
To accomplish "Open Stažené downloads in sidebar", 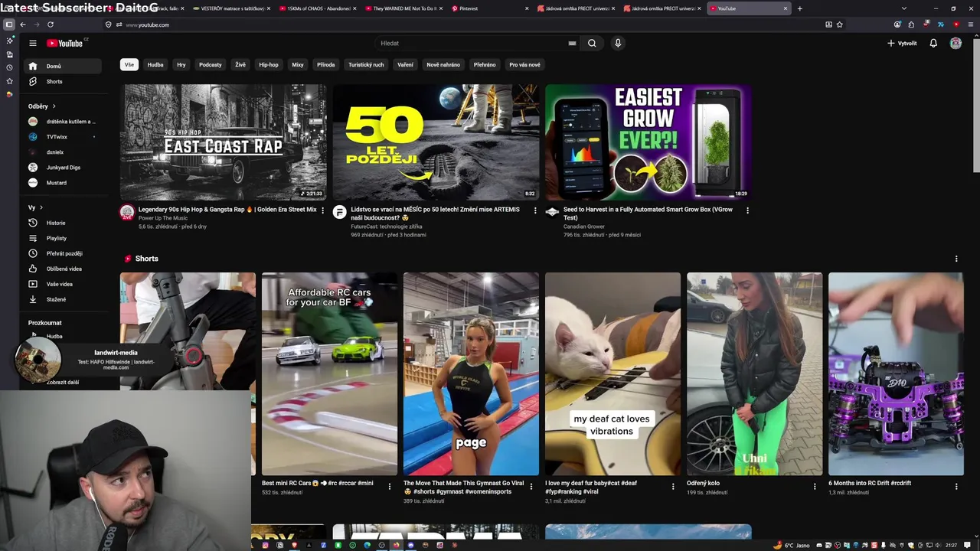I will pos(64,299).
